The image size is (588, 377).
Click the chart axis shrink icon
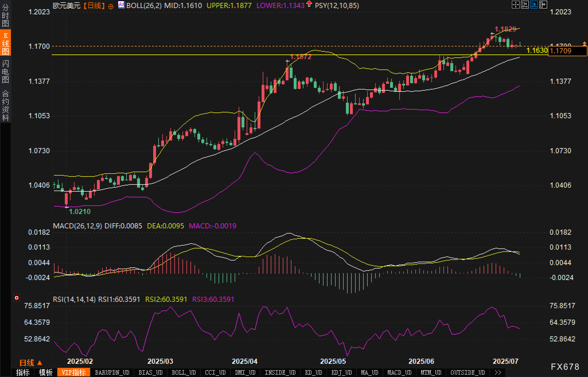coord(525,5)
